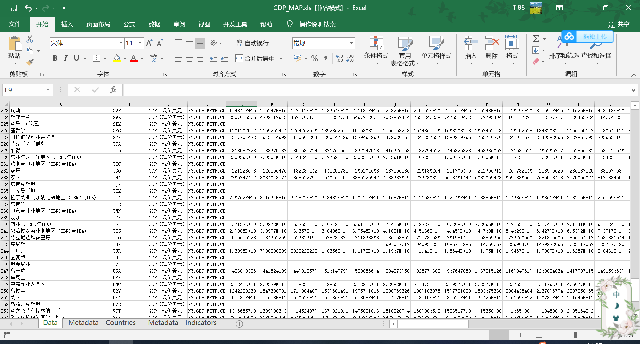Viewport: 644px width, 344px height.
Task: Toggle bottom vertical alignment
Action: (200, 43)
